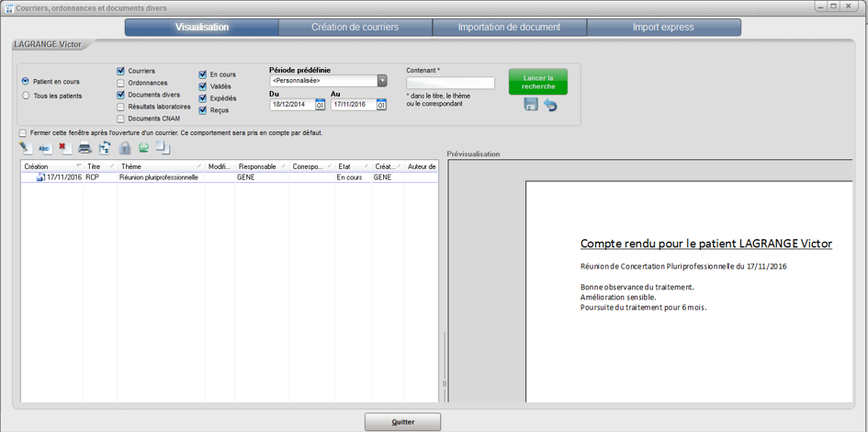Print the selected document with printer icon
Viewport: 868px width, 432px height.
(85, 148)
